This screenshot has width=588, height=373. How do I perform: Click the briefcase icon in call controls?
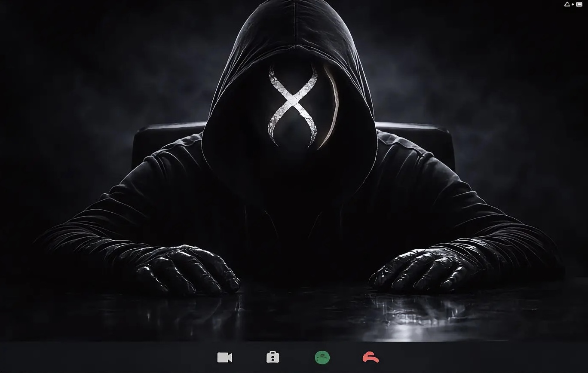point(273,358)
